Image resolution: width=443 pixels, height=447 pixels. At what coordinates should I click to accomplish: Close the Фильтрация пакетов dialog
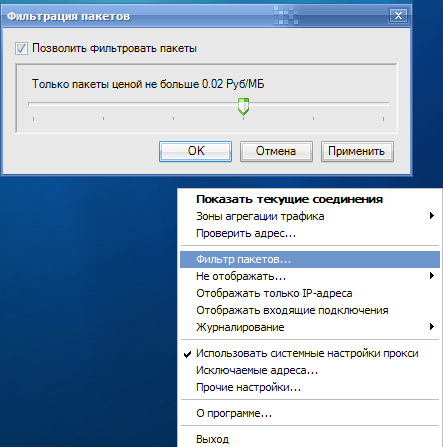click(398, 16)
